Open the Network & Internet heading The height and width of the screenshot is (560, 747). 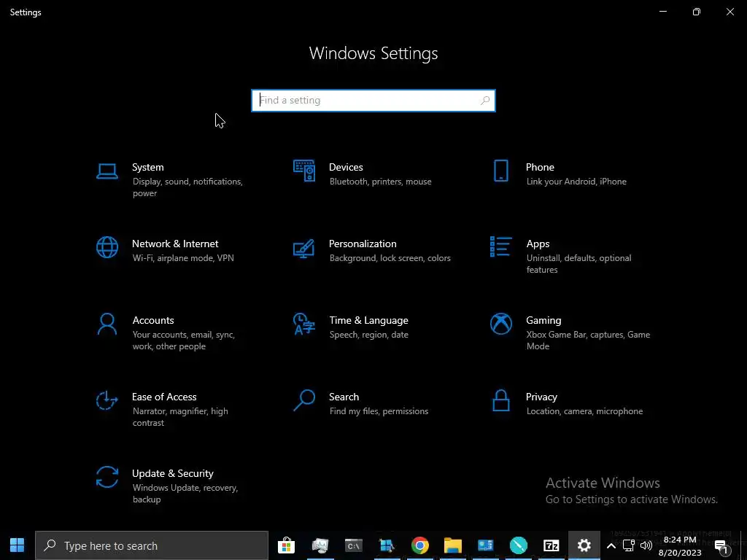pos(175,244)
